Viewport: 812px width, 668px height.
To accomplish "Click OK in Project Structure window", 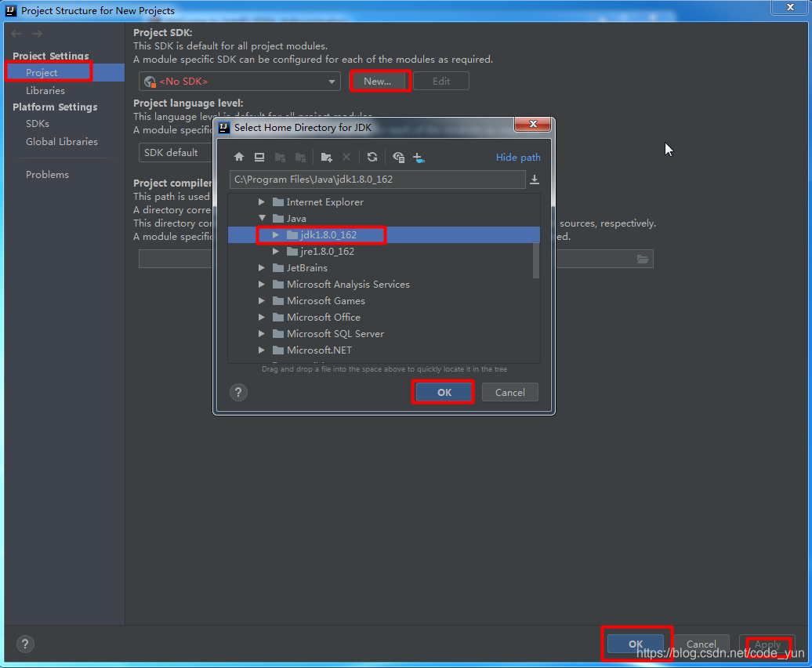I will coord(636,644).
